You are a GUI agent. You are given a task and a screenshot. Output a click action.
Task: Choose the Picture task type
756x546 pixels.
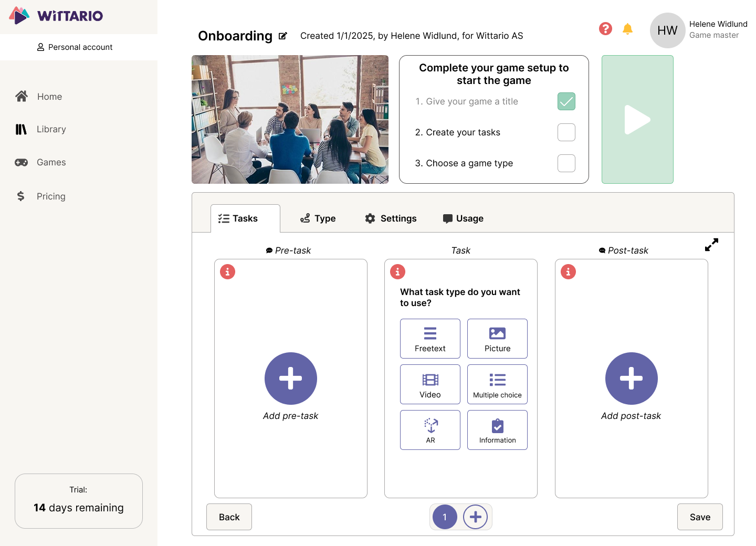click(x=497, y=338)
